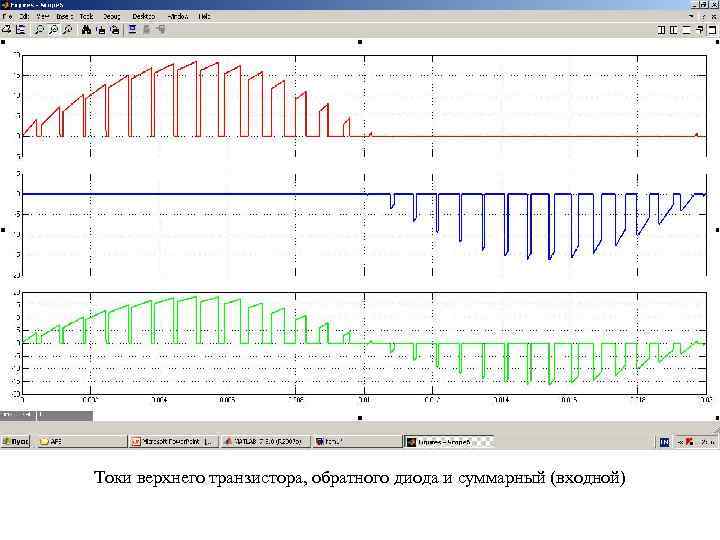Screen dimensions: 720x540
Task: Switch to Scope5 figures taskbar button
Action: [448, 442]
